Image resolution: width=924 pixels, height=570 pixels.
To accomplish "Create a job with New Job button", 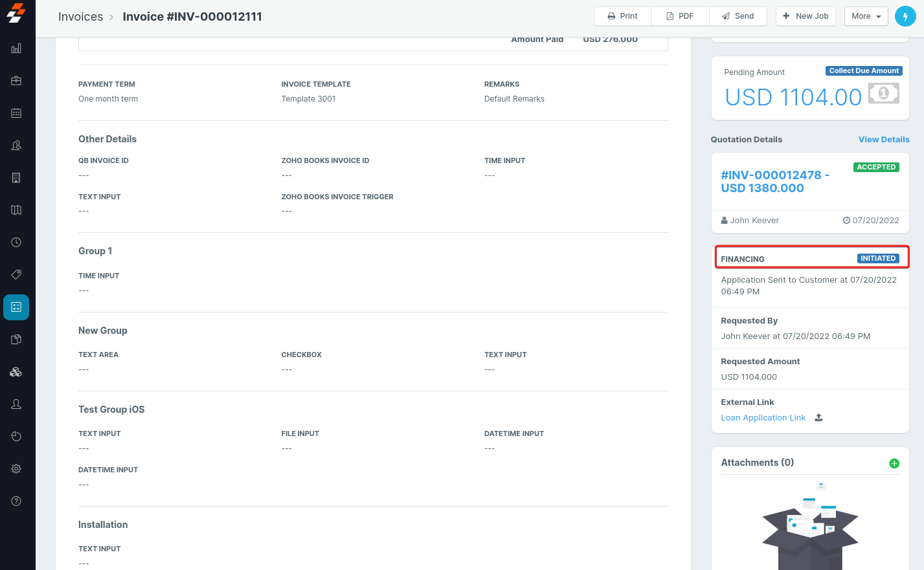I will pos(806,16).
